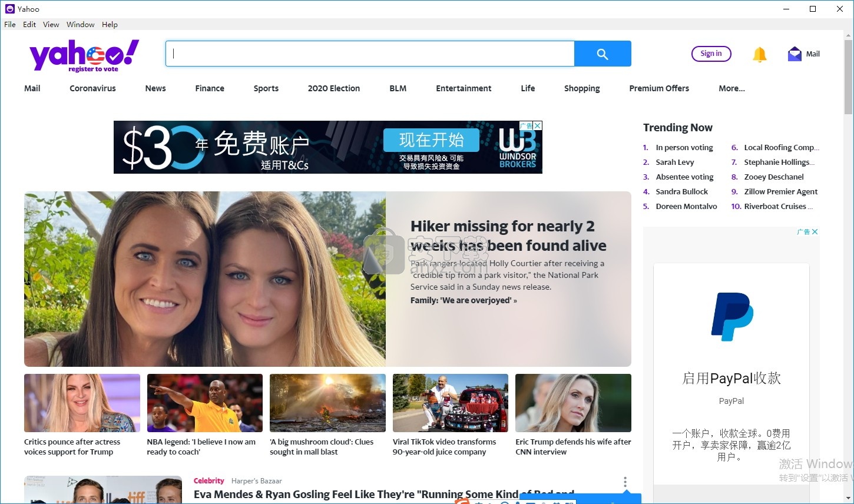Click trending topic Absentee voting
Image resolution: width=854 pixels, height=504 pixels.
684,177
